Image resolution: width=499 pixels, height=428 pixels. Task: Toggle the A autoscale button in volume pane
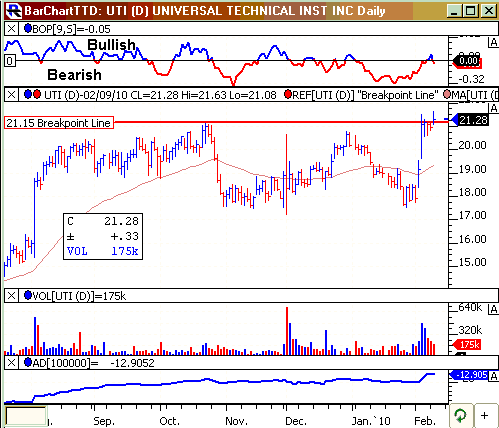[493, 309]
